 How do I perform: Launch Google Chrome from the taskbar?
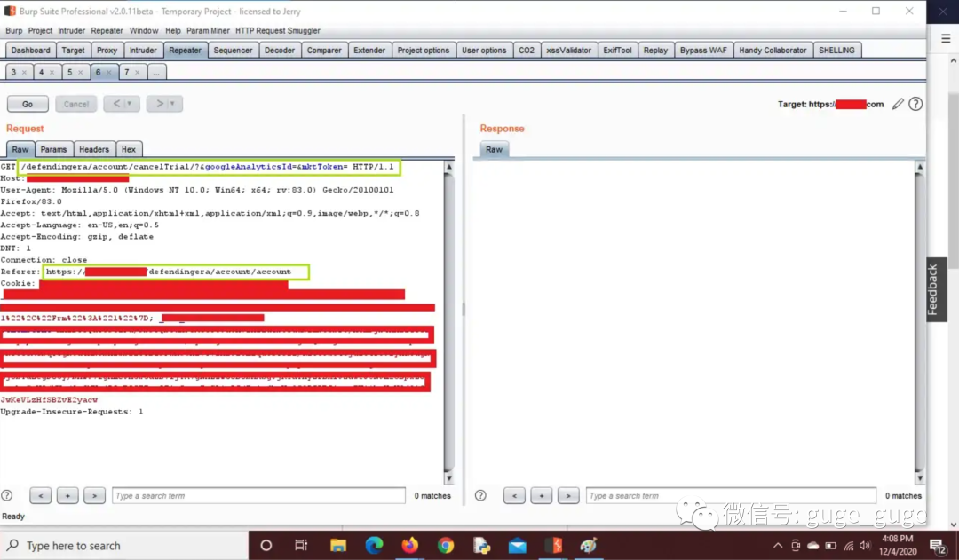click(446, 545)
